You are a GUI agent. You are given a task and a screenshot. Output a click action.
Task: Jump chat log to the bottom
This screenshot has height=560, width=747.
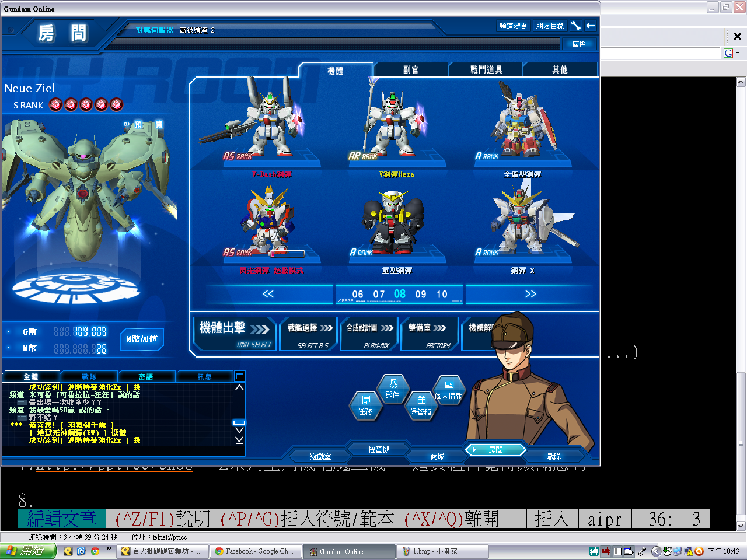coord(239,440)
